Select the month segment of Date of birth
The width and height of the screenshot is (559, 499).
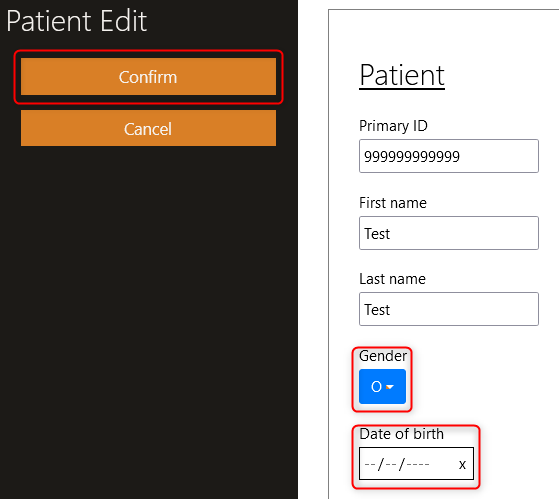coord(370,464)
